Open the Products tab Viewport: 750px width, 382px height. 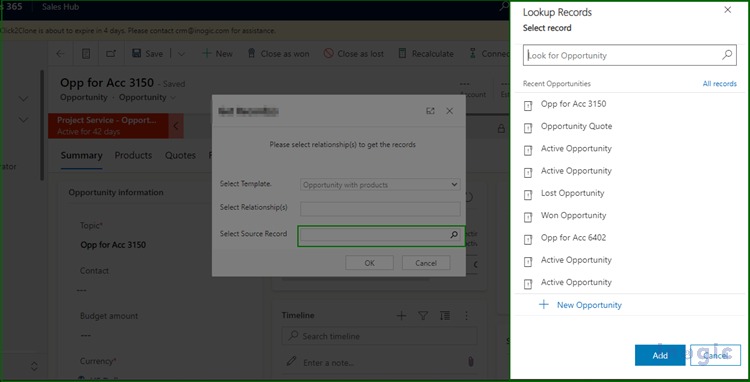(133, 155)
